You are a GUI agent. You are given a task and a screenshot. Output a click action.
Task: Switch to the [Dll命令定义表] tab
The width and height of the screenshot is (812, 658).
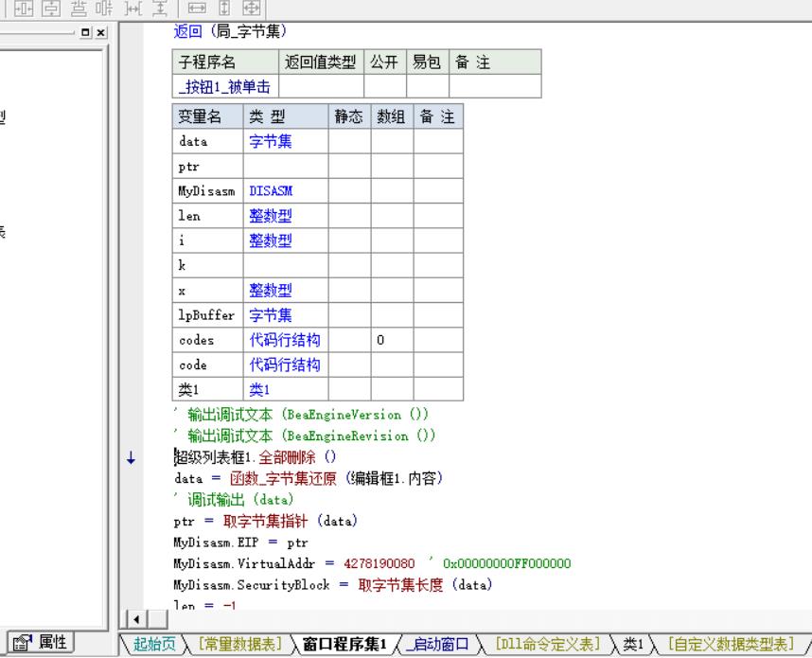(x=547, y=644)
